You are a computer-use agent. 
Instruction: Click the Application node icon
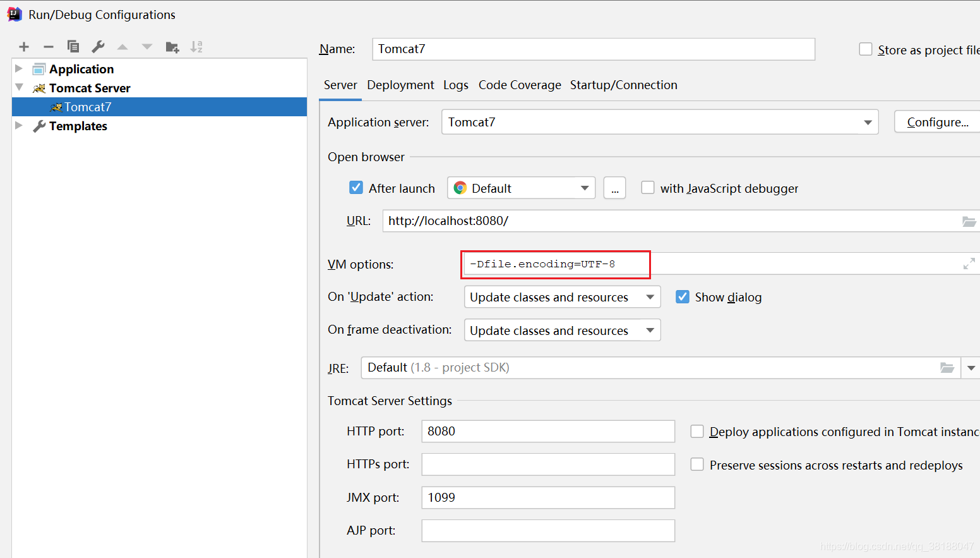click(x=39, y=69)
